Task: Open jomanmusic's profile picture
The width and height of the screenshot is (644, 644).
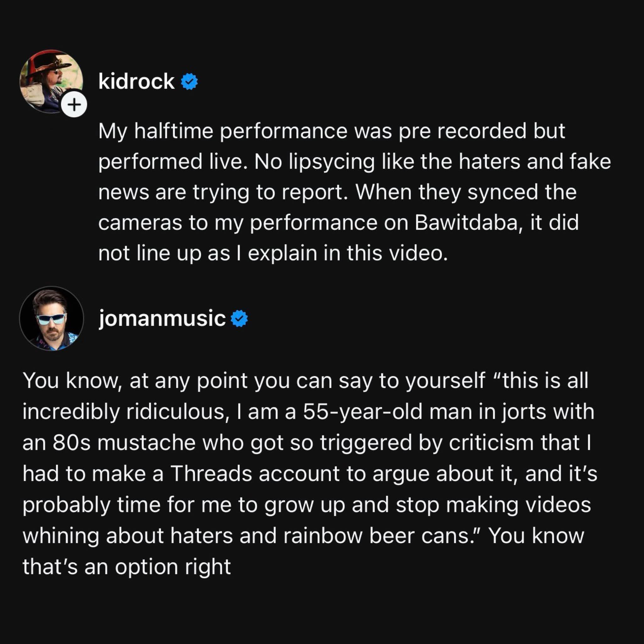Action: coord(52,318)
